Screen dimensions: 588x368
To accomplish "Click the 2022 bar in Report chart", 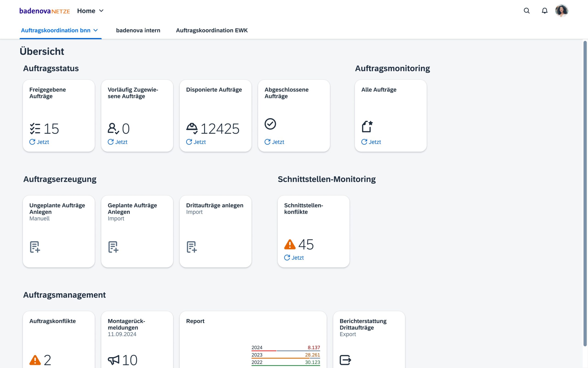I will click(286, 365).
